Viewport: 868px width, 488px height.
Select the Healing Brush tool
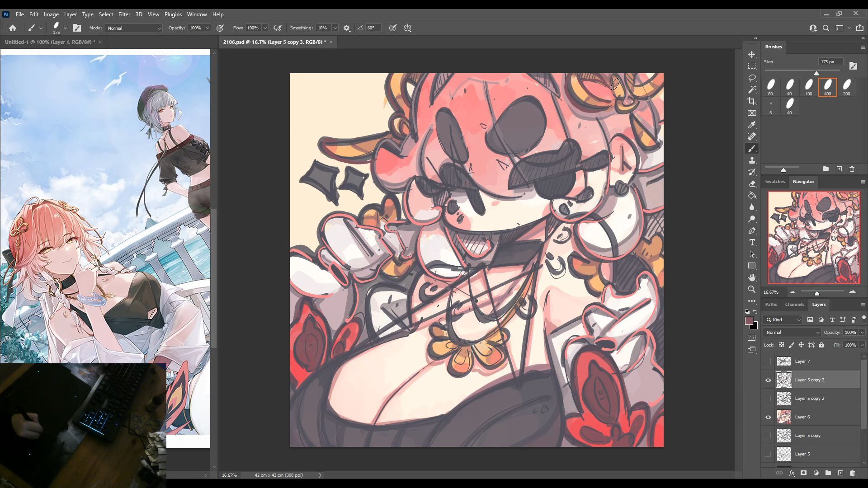pyautogui.click(x=752, y=136)
